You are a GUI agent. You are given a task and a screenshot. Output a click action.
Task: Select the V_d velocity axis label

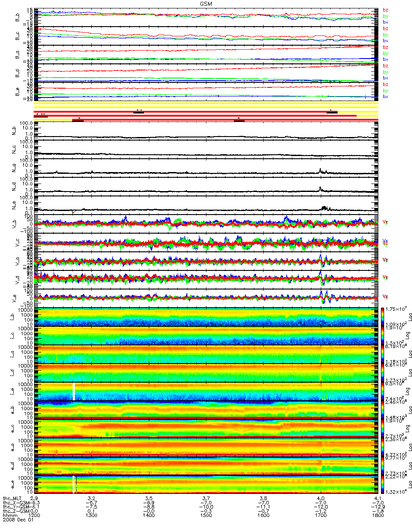tap(18, 280)
